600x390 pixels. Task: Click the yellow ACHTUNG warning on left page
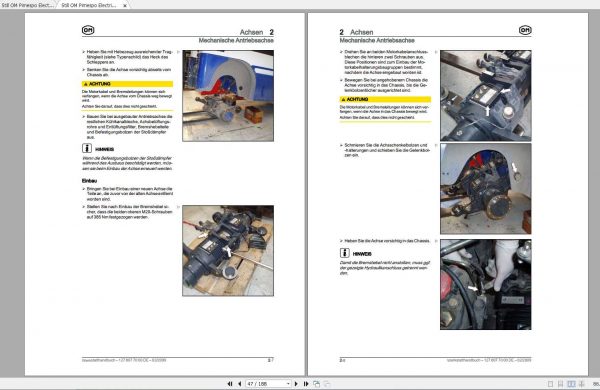tap(127, 84)
